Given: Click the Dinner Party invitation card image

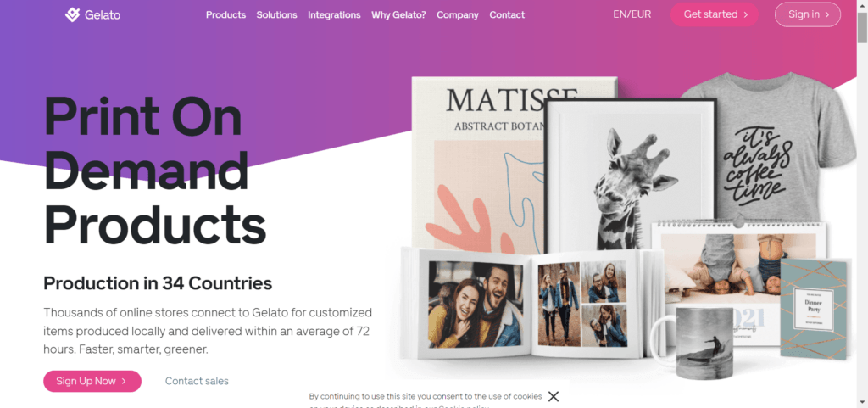Looking at the screenshot, I should [x=814, y=309].
